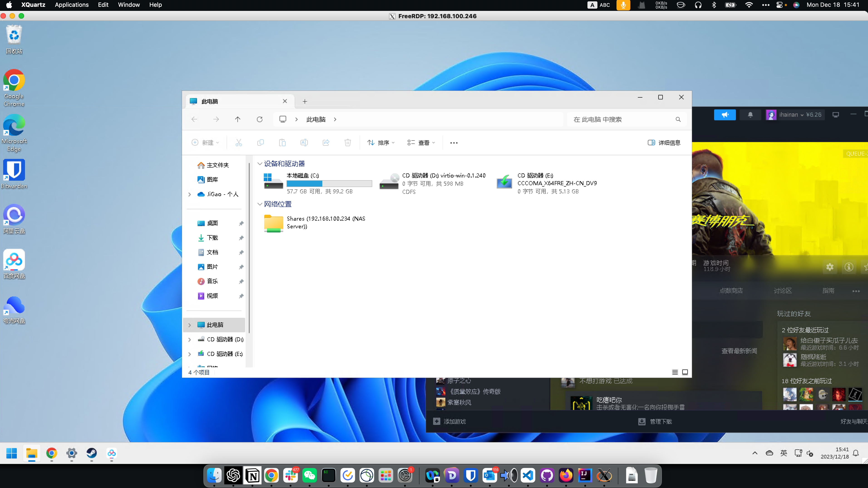Switch to large thumbnails view icon in status bar
Viewport: 868px width, 488px height.
tap(685, 372)
